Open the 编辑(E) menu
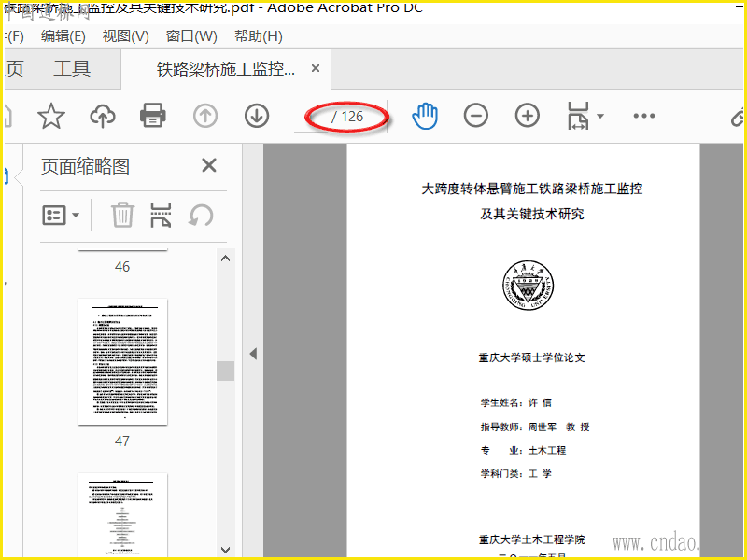Screen dimensions: 747x560 63,36
